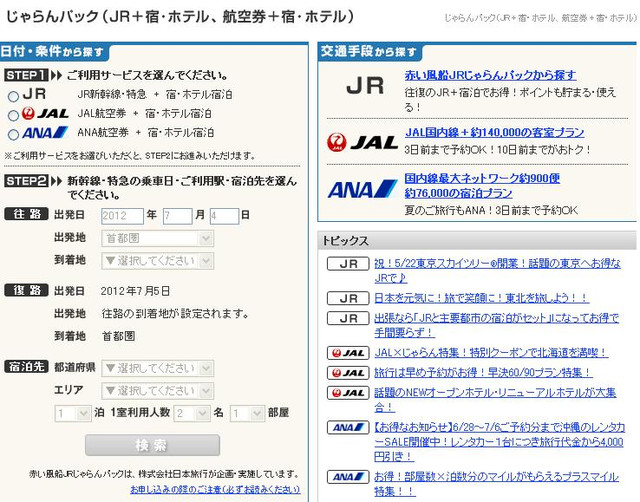Click the ANA badge beside プラスマイル特集 topic

[x=348, y=477]
